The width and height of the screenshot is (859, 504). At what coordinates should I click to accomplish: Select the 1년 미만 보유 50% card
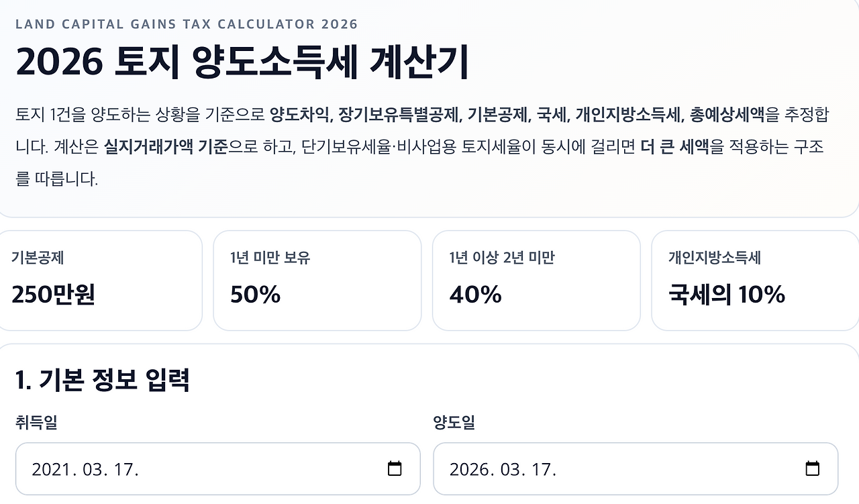[x=317, y=280]
